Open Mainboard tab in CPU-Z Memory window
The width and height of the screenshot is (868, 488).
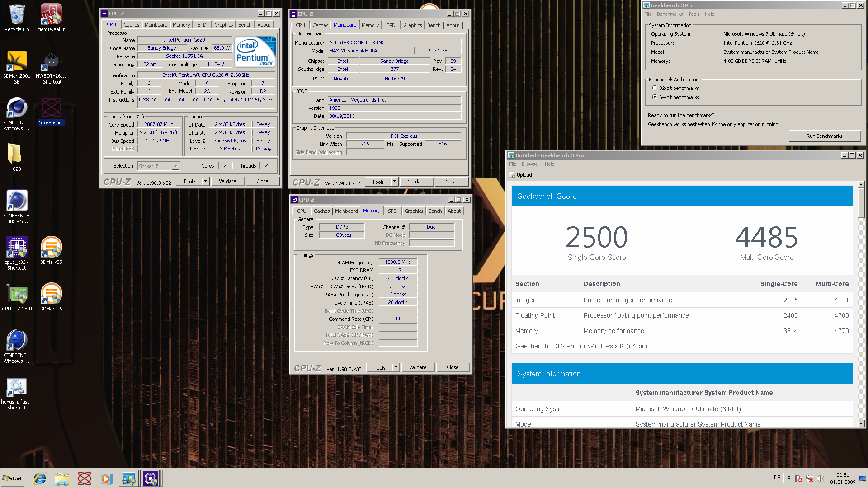pyautogui.click(x=346, y=211)
